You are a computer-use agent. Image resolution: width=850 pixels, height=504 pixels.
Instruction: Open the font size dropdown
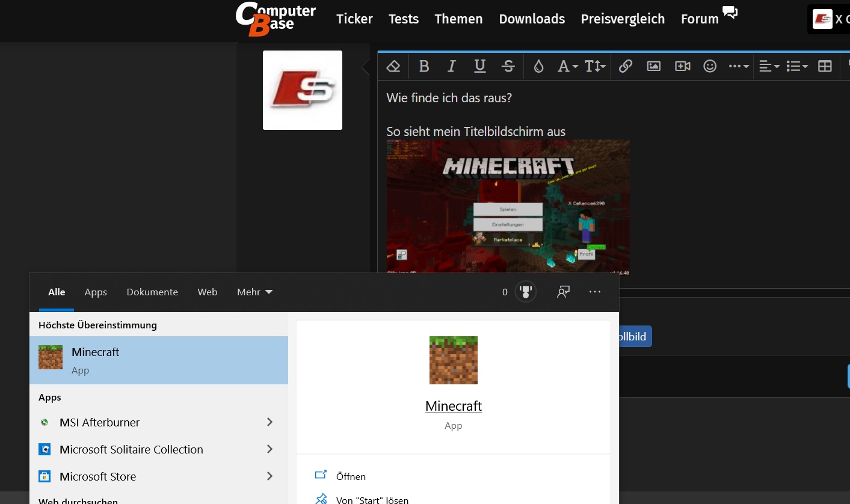pos(596,66)
